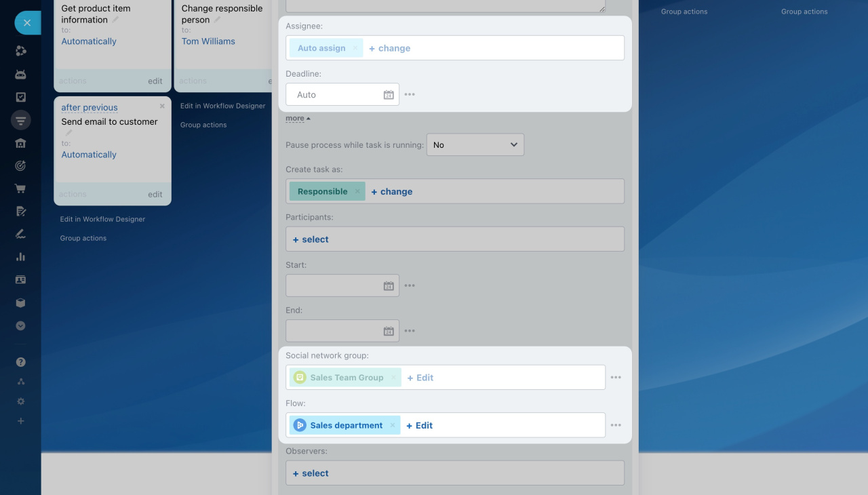
Task: Click + change in Assignee field
Action: pos(390,49)
